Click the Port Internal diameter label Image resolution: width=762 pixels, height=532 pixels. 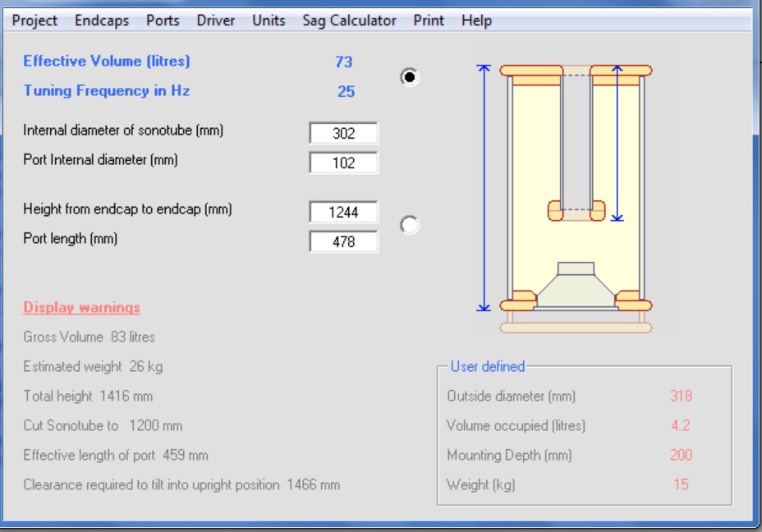(x=100, y=160)
